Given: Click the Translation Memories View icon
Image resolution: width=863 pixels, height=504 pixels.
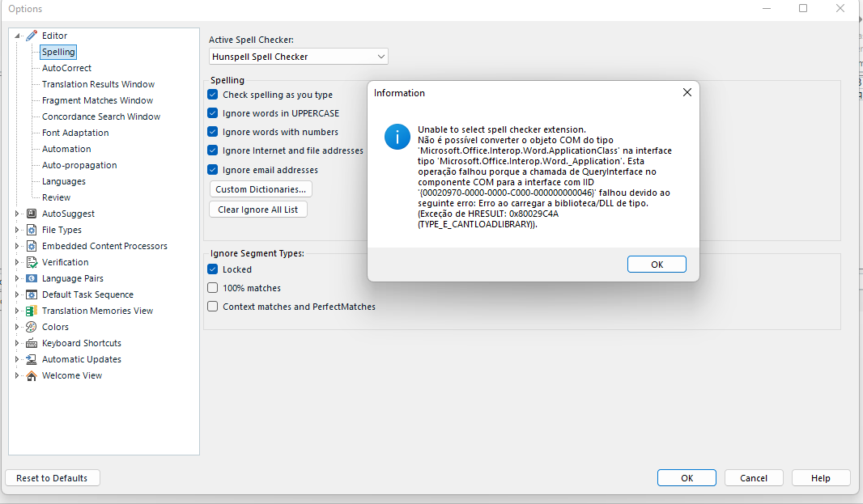Looking at the screenshot, I should pyautogui.click(x=32, y=311).
